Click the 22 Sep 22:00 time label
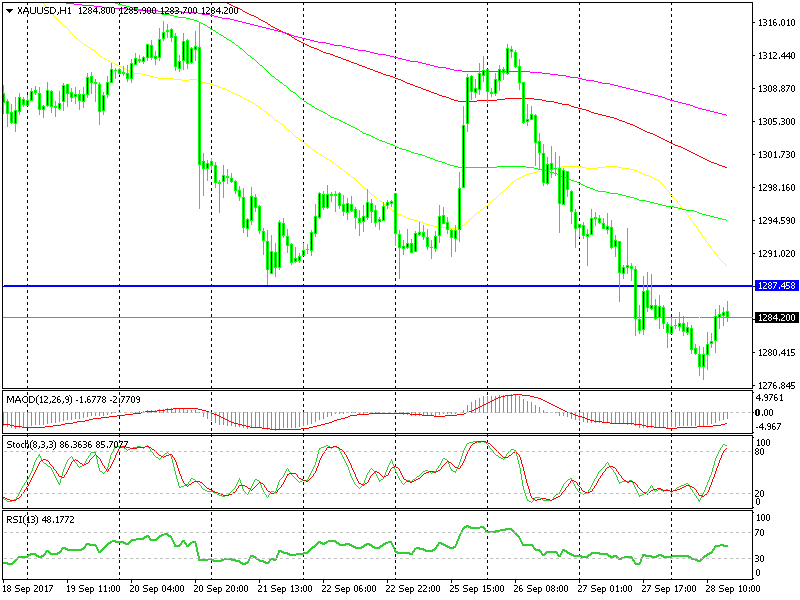Screen dimensions: 800x600 (x=413, y=588)
